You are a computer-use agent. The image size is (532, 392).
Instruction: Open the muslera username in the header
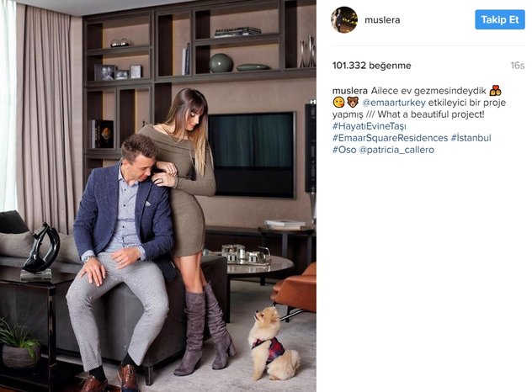pyautogui.click(x=382, y=20)
